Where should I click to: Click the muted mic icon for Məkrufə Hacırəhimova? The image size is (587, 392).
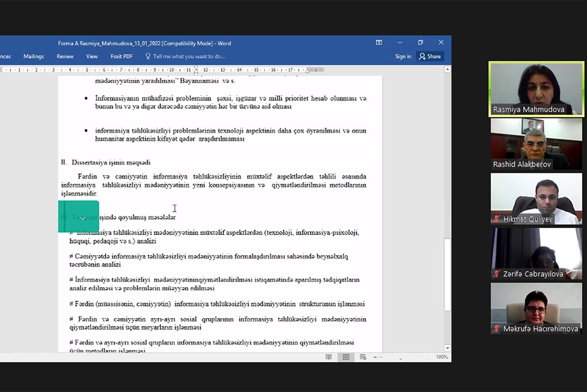point(496,329)
